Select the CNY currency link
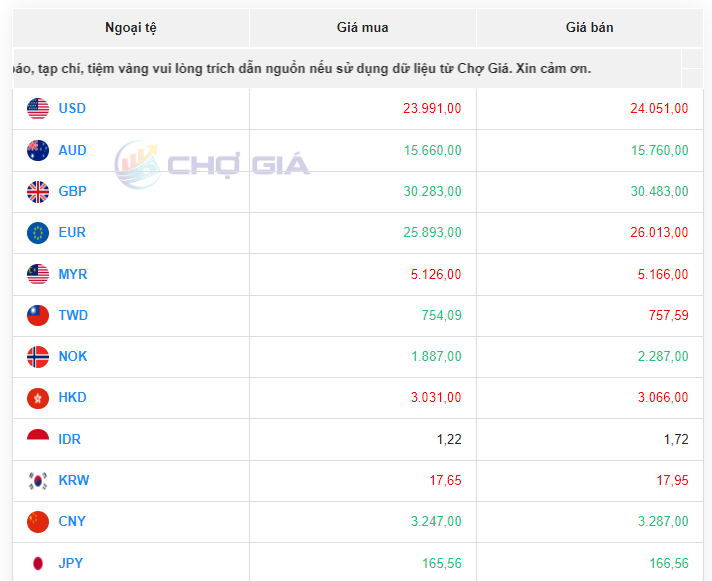Screen dimensions: 712x581 [x=72, y=522]
